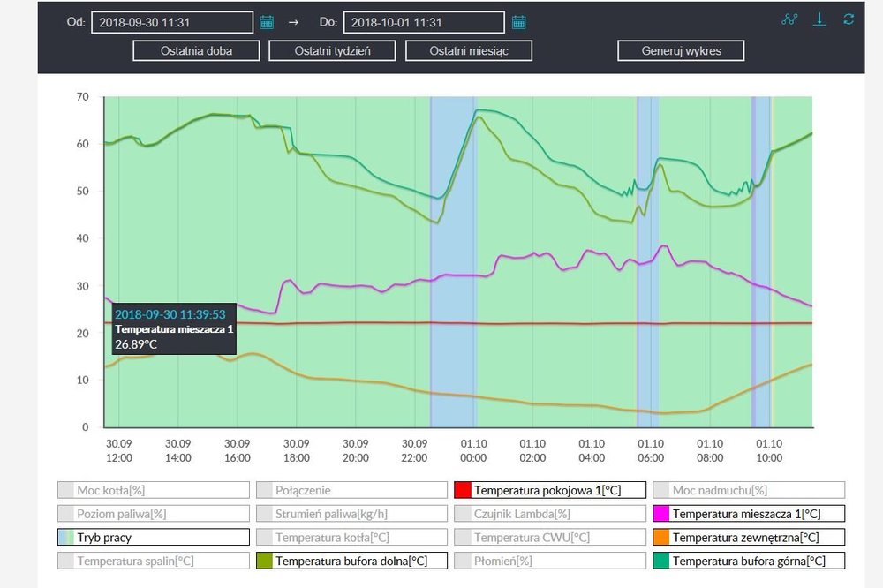The height and width of the screenshot is (588, 883).
Task: Click the Od start date field
Action: 171,22
